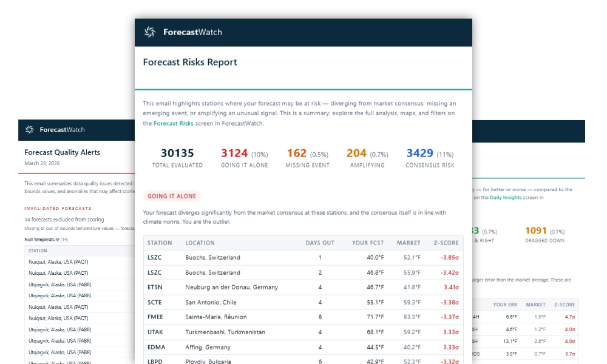The height and width of the screenshot is (364, 607).
Task: Click the DAYS OUT column header
Action: 320,243
